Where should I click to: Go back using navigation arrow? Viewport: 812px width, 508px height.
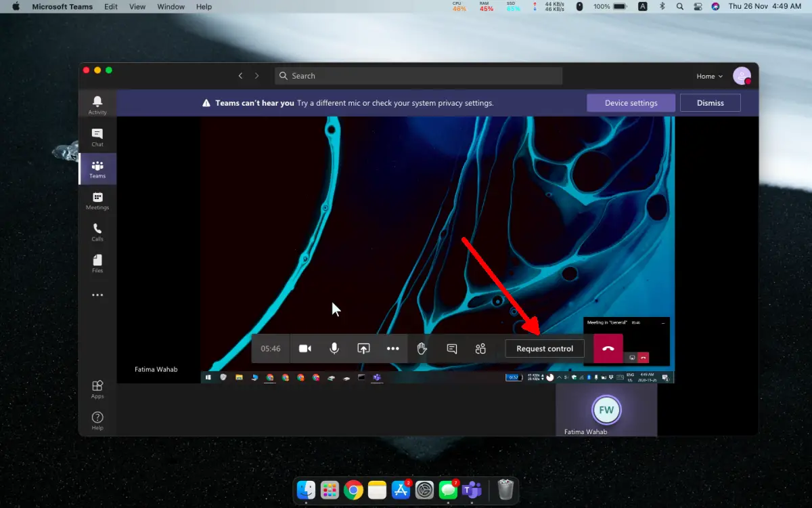click(240, 76)
